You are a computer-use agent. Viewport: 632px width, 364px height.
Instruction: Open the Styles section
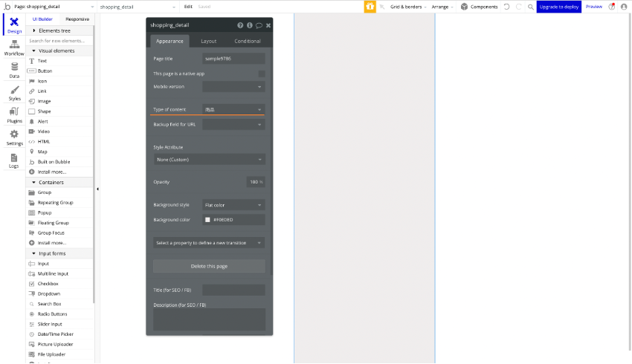point(14,93)
